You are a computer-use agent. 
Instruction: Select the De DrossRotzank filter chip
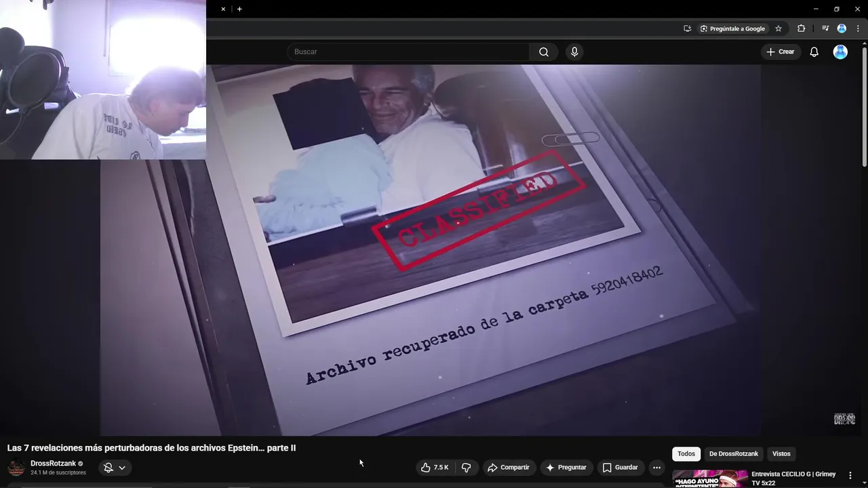point(734,454)
